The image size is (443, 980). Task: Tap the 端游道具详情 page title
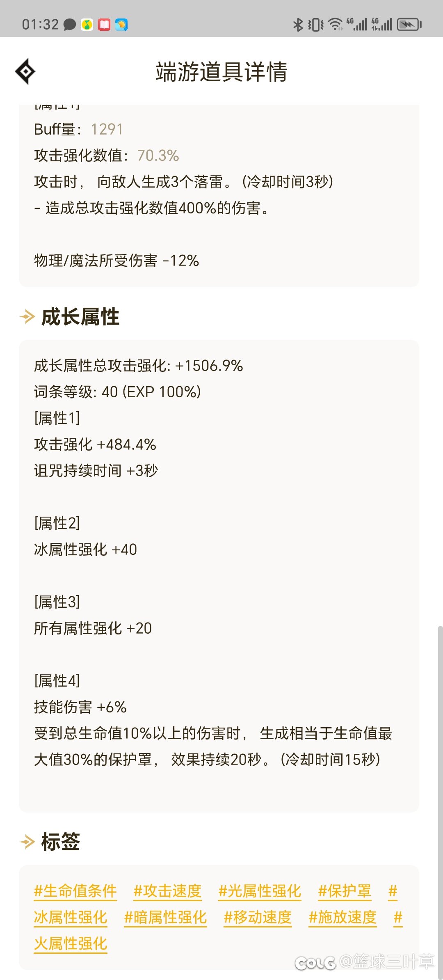point(221,72)
